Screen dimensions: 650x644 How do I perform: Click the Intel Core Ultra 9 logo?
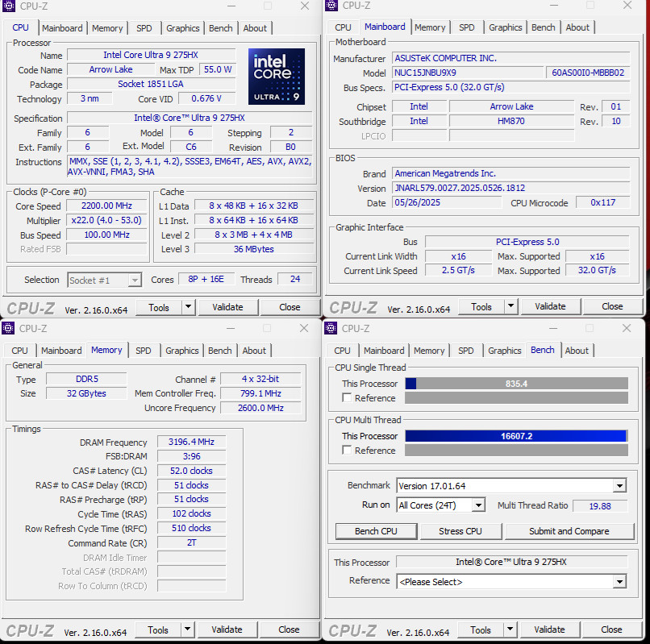277,77
